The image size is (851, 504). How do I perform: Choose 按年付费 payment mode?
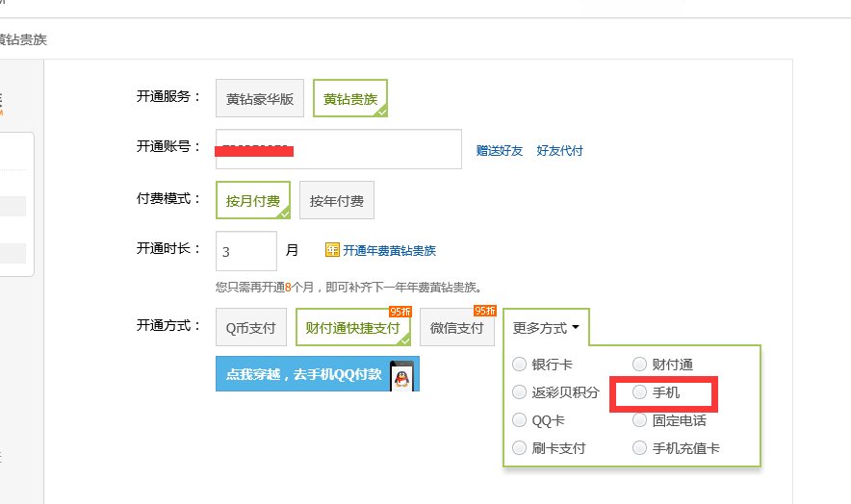337,200
